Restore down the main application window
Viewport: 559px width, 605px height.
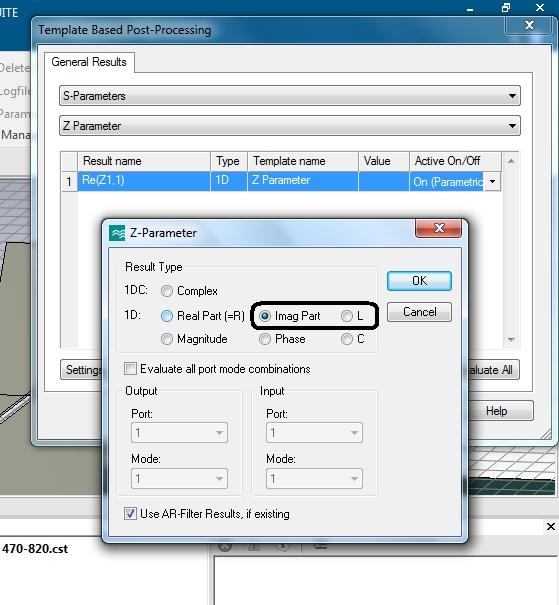(506, 8)
